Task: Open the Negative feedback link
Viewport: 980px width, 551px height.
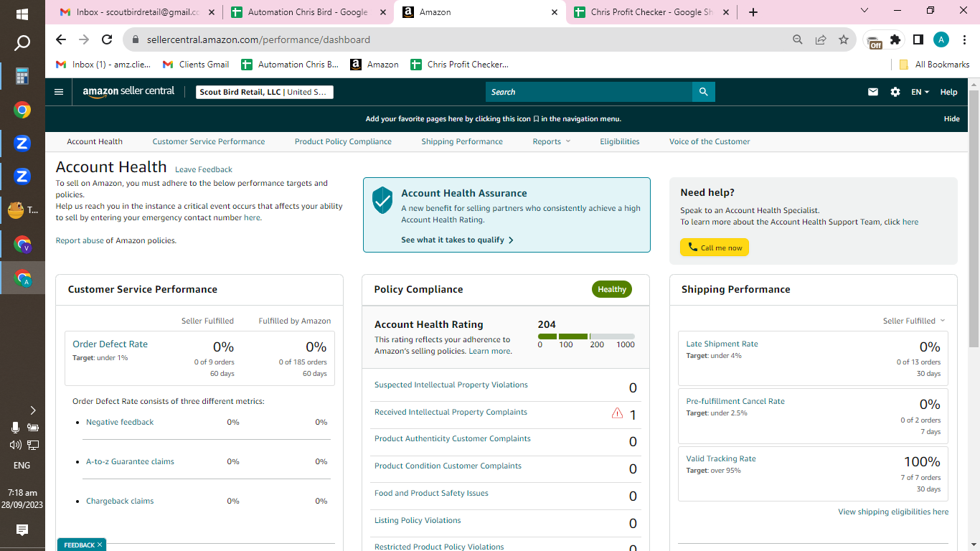Action: (120, 422)
